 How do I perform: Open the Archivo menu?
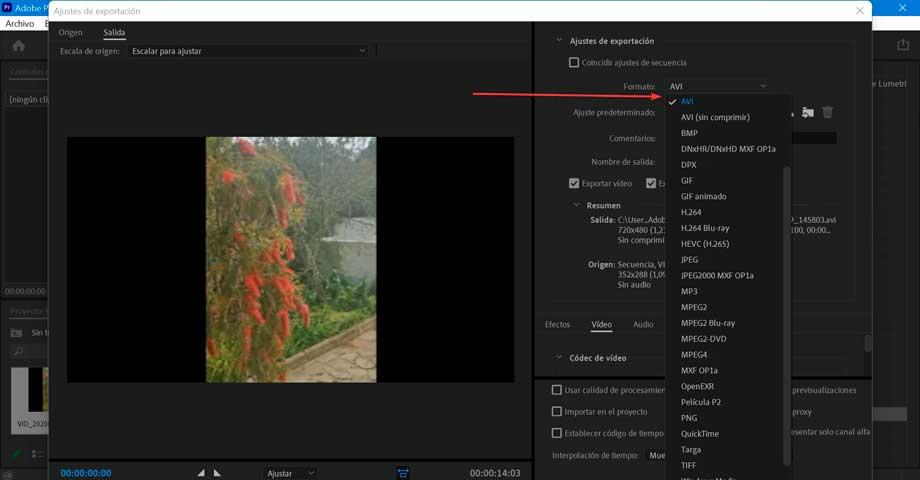[19, 23]
